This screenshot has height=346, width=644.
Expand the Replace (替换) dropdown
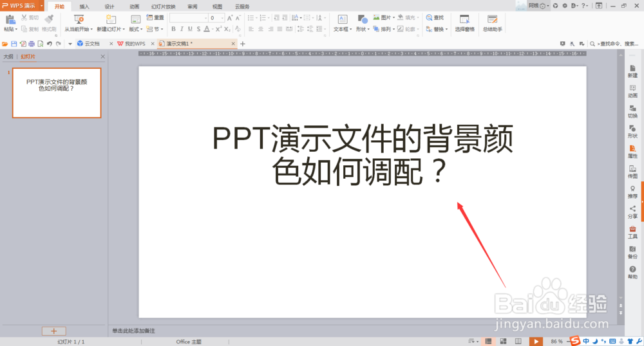pos(446,30)
